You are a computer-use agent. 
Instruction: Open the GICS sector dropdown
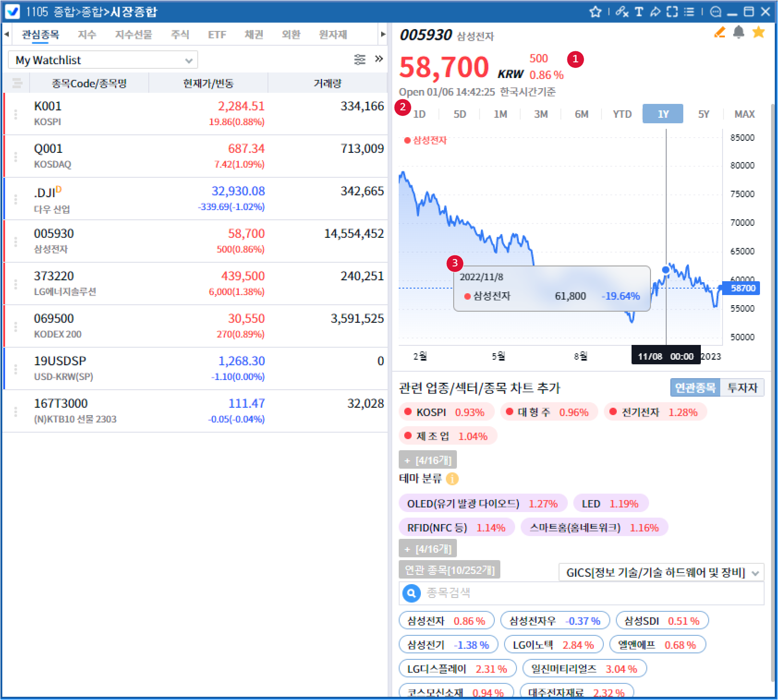click(x=661, y=573)
